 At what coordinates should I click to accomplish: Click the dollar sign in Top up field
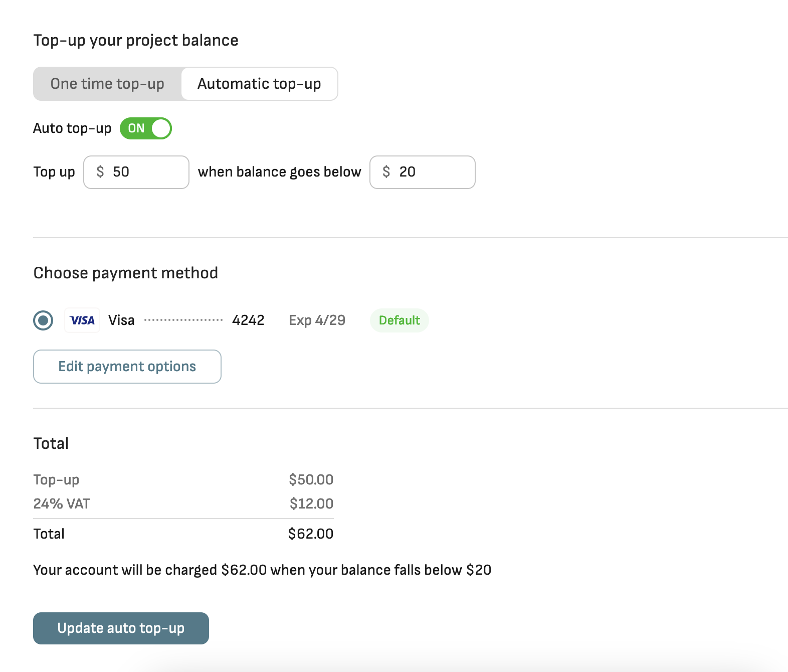coord(100,172)
